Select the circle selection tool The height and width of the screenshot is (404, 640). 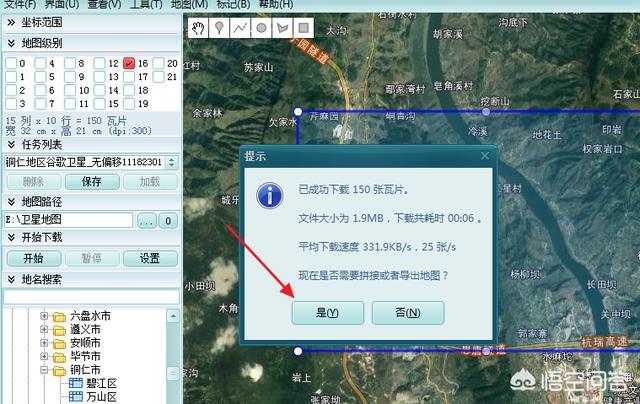click(261, 27)
